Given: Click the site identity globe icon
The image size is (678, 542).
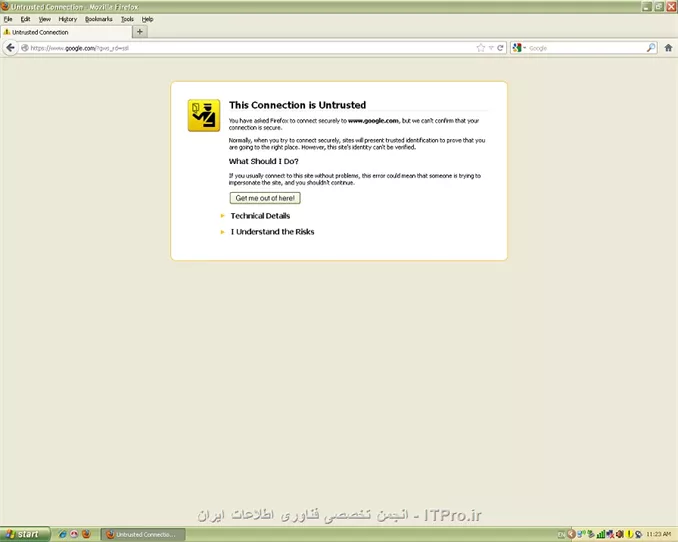Looking at the screenshot, I should 25,48.
